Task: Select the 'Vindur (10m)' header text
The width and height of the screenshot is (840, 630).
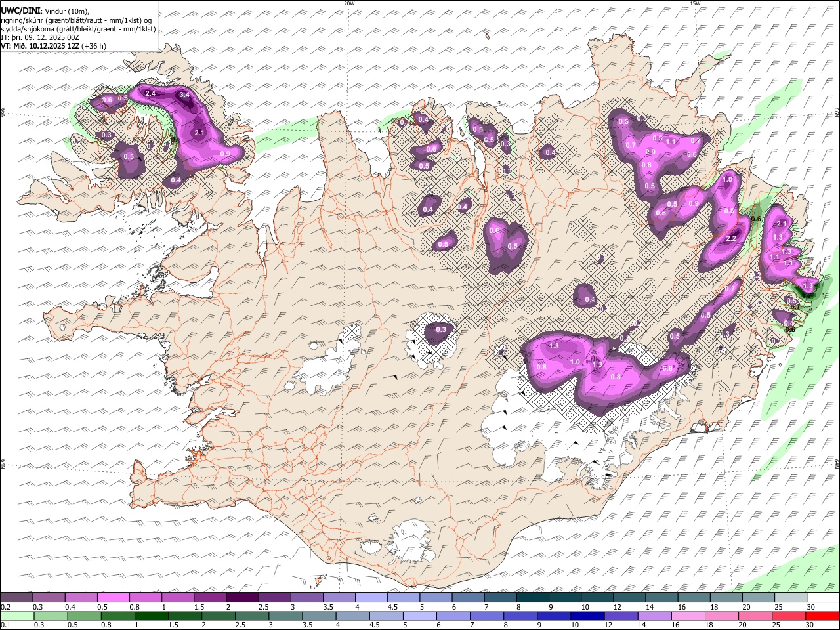Action: click(67, 11)
